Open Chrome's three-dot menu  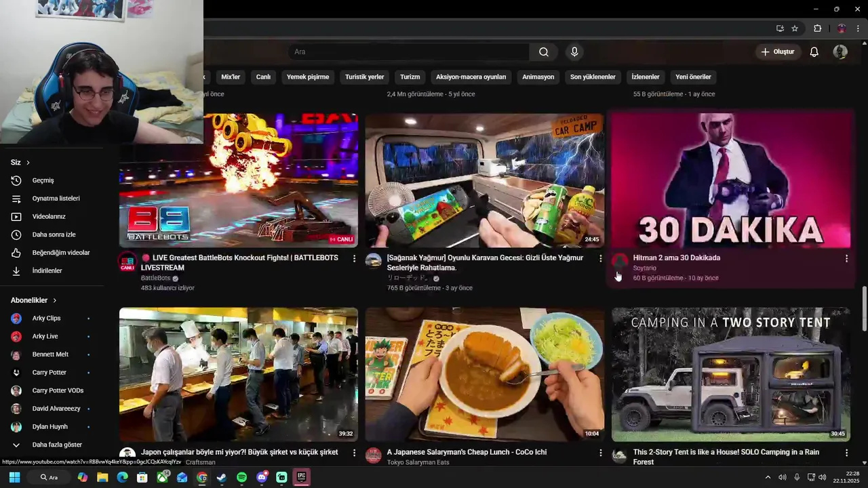[x=858, y=28]
